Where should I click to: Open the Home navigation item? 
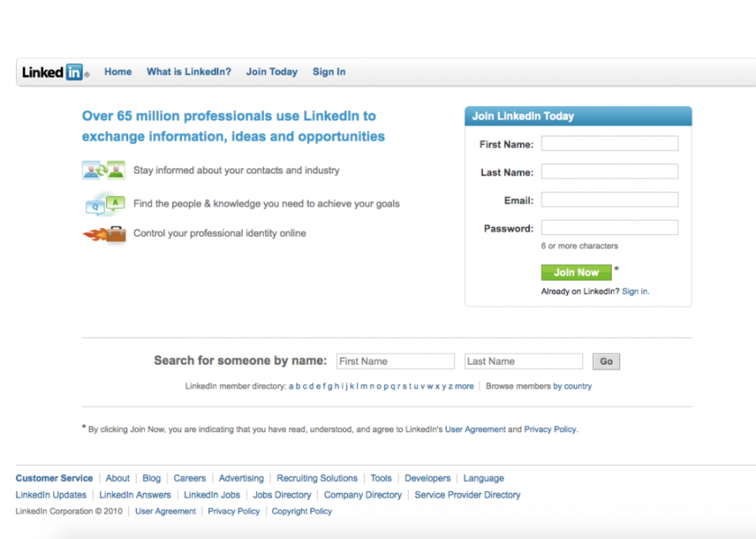118,72
